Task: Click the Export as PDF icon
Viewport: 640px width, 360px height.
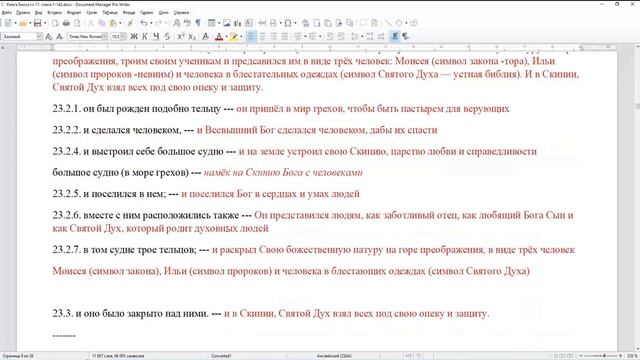Action: (55, 23)
